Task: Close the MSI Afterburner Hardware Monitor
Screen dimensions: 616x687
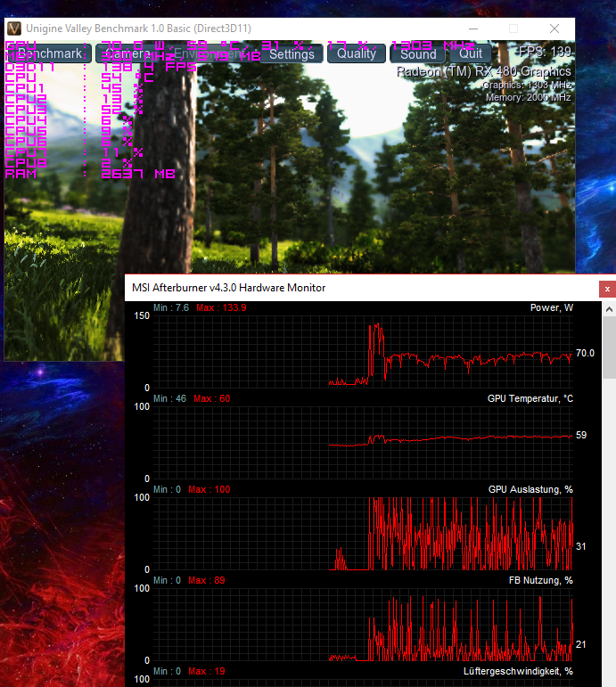Action: coord(607,290)
